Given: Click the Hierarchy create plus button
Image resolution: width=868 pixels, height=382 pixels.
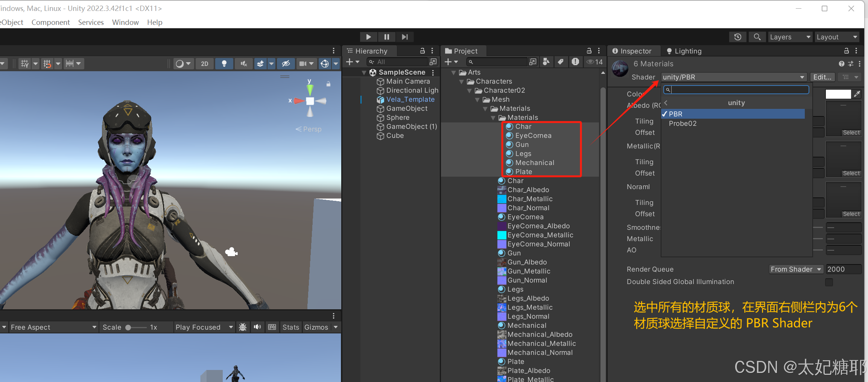Looking at the screenshot, I should pyautogui.click(x=352, y=62).
